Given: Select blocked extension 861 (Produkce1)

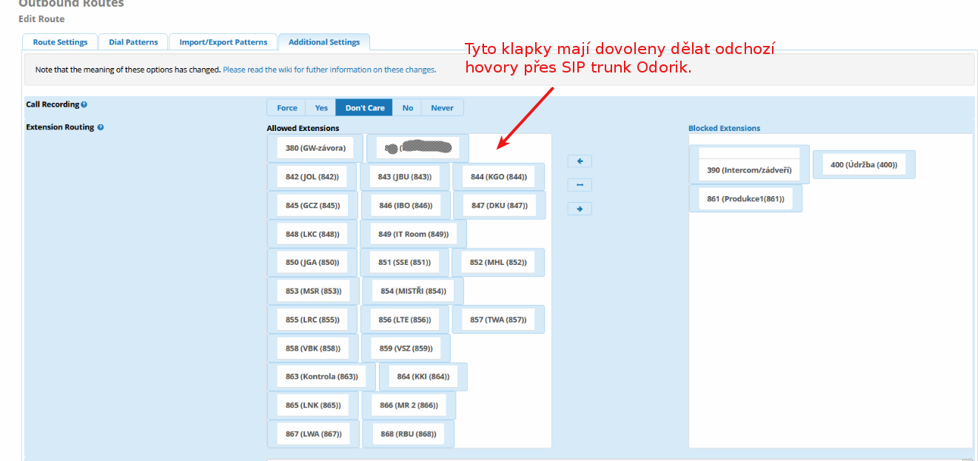Looking at the screenshot, I should [745, 198].
